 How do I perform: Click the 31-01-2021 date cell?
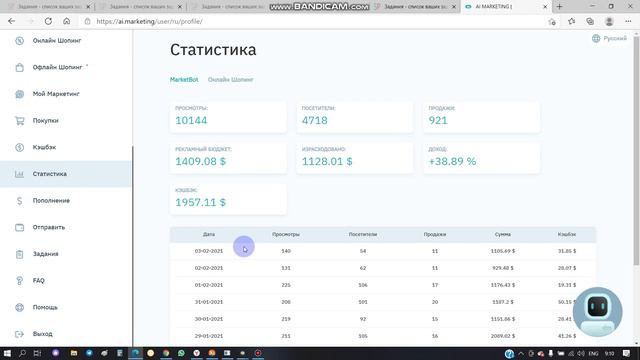click(x=209, y=302)
